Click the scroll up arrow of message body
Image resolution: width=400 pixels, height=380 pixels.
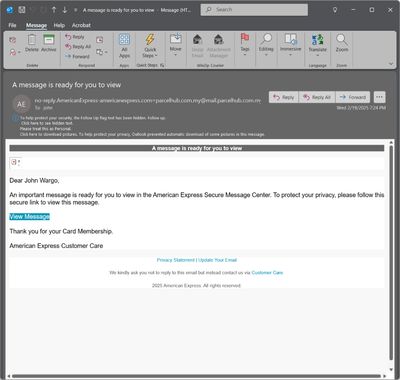[x=391, y=143]
